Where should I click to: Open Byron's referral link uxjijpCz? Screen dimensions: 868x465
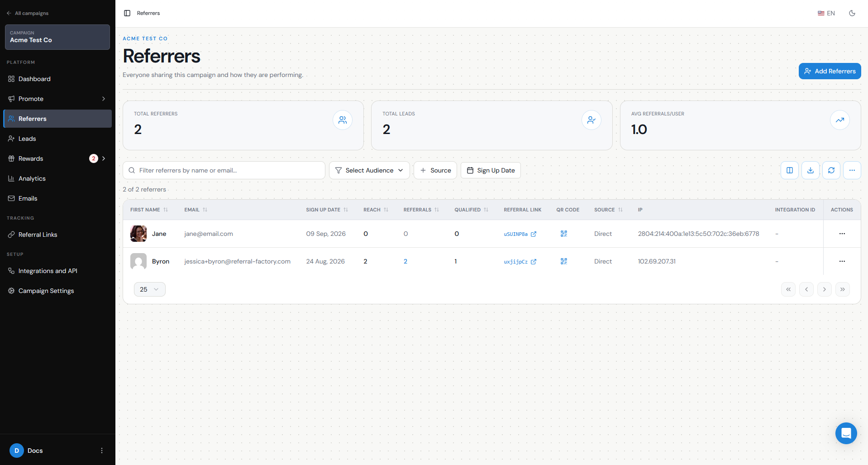(x=520, y=262)
